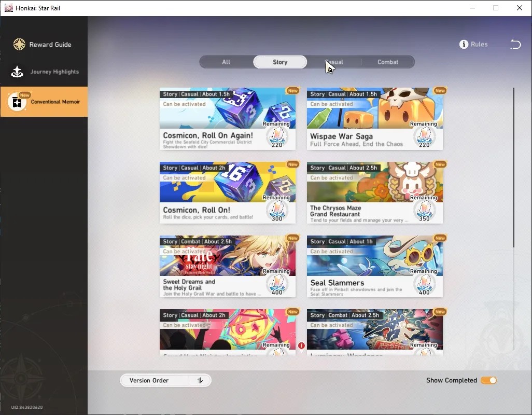Image resolution: width=532 pixels, height=415 pixels.
Task: Click "Full Force Ahead, End the Chaos" subtitle
Action: point(356,144)
